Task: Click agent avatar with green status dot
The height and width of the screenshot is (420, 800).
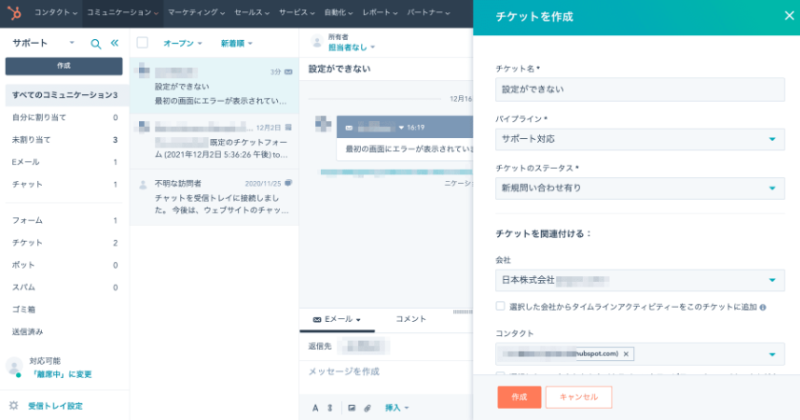Action: [x=14, y=366]
